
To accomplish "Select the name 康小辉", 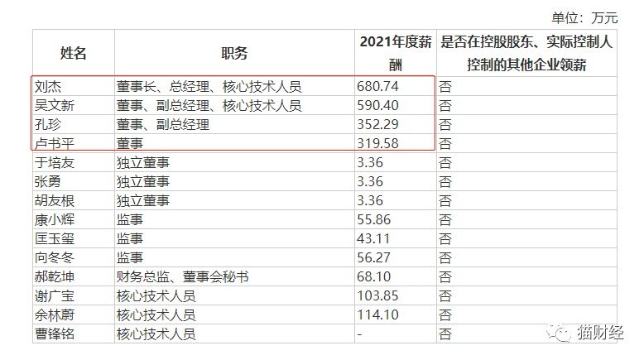I will click(54, 220).
